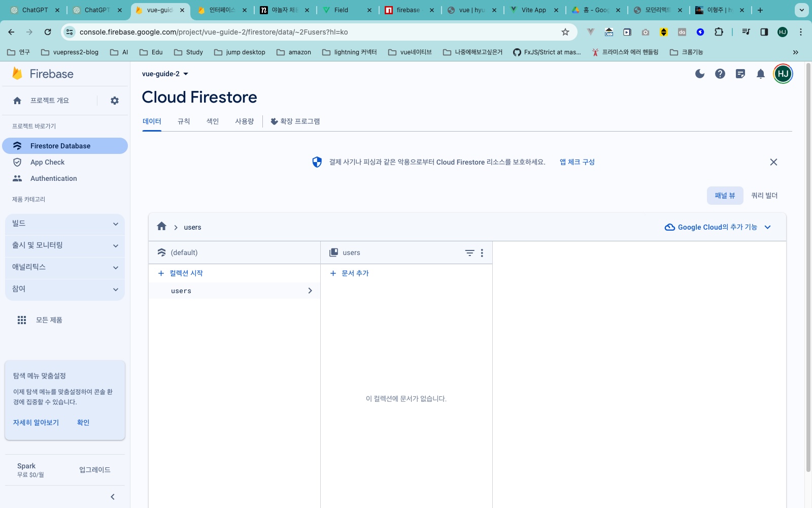
Task: Open users collection row chevron
Action: point(310,291)
